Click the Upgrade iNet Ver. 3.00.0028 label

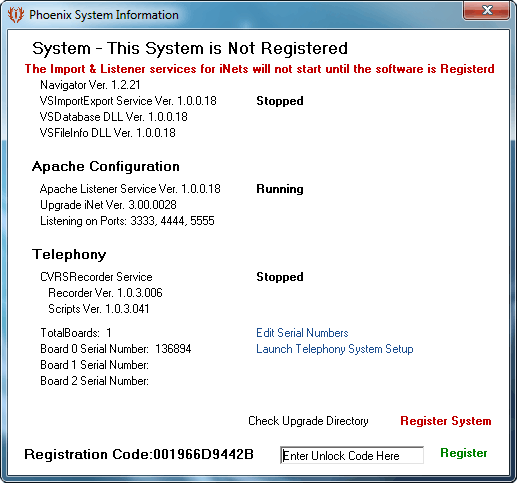click(x=108, y=205)
